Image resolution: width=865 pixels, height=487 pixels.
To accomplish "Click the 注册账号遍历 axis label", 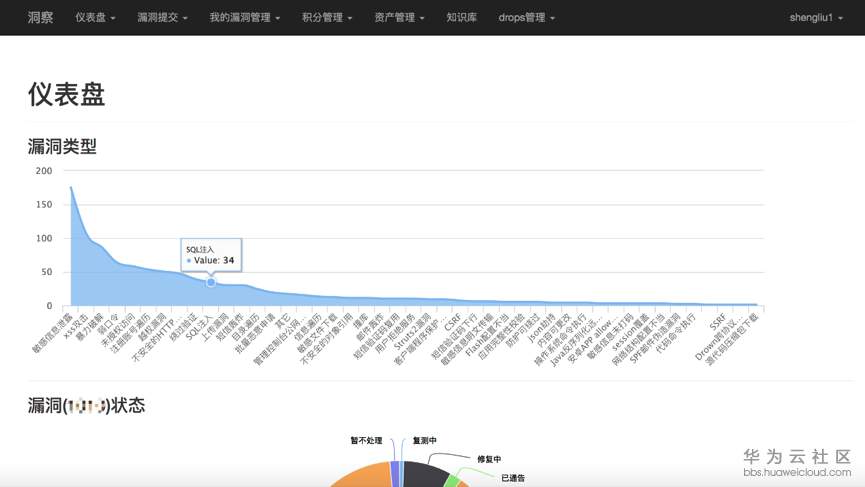I will (130, 333).
